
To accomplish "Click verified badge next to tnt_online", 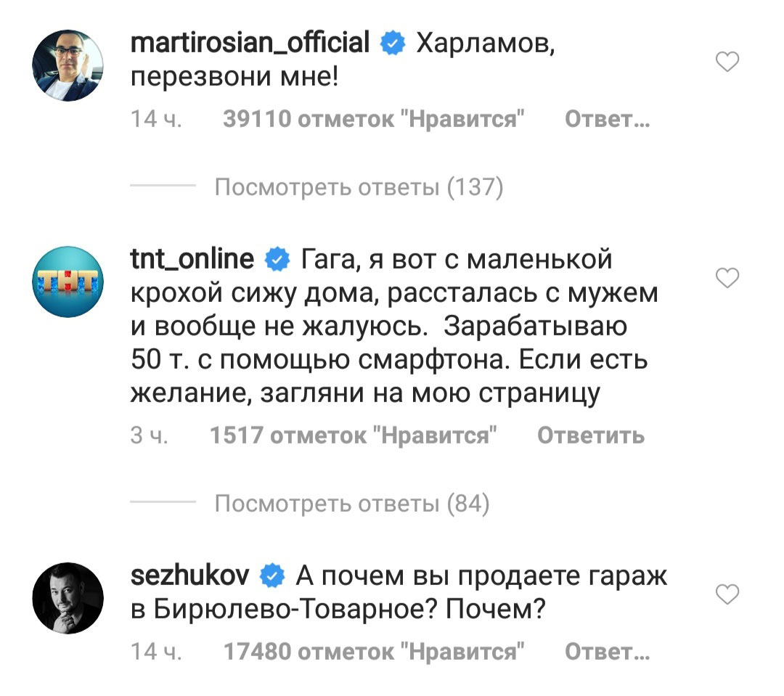I will 276,259.
